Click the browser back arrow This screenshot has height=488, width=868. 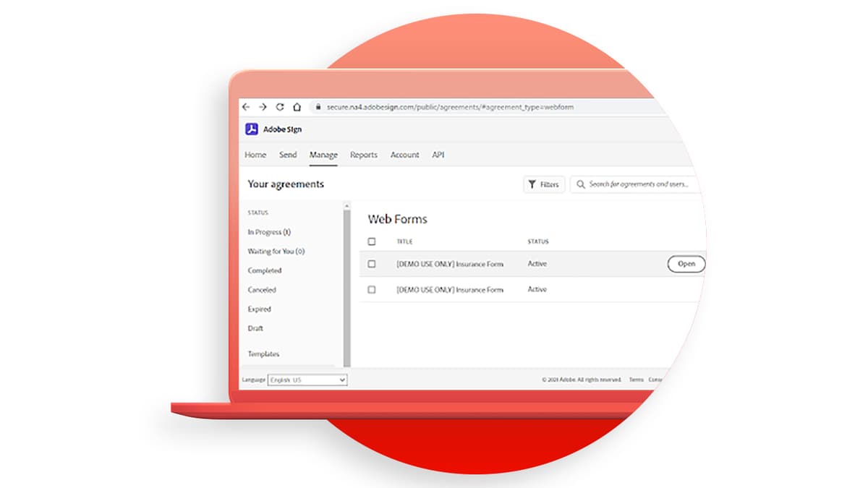(x=246, y=106)
